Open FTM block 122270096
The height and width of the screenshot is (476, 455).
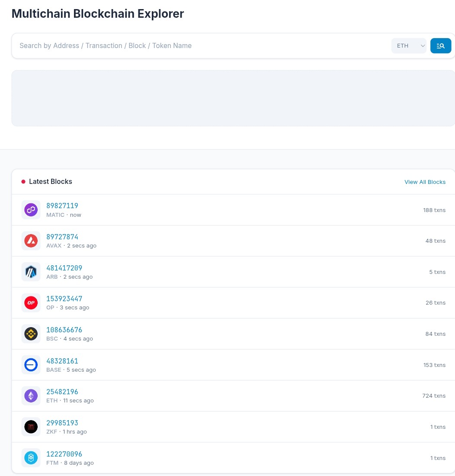64,454
